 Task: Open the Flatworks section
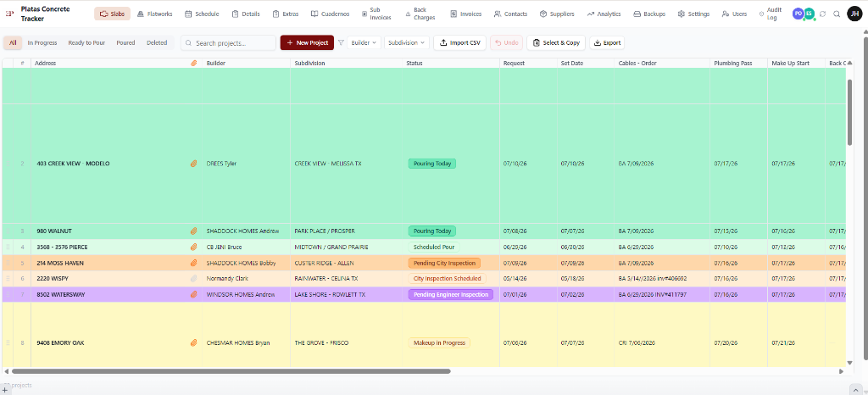point(154,14)
